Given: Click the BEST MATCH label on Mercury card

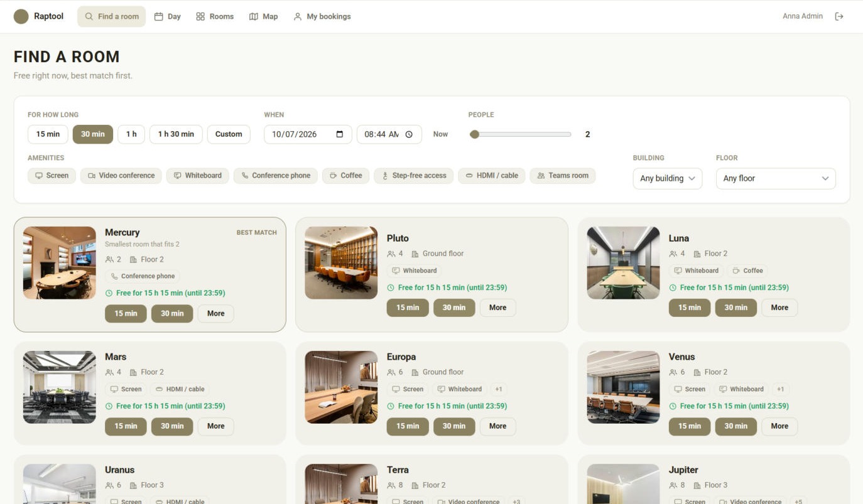Looking at the screenshot, I should point(256,233).
